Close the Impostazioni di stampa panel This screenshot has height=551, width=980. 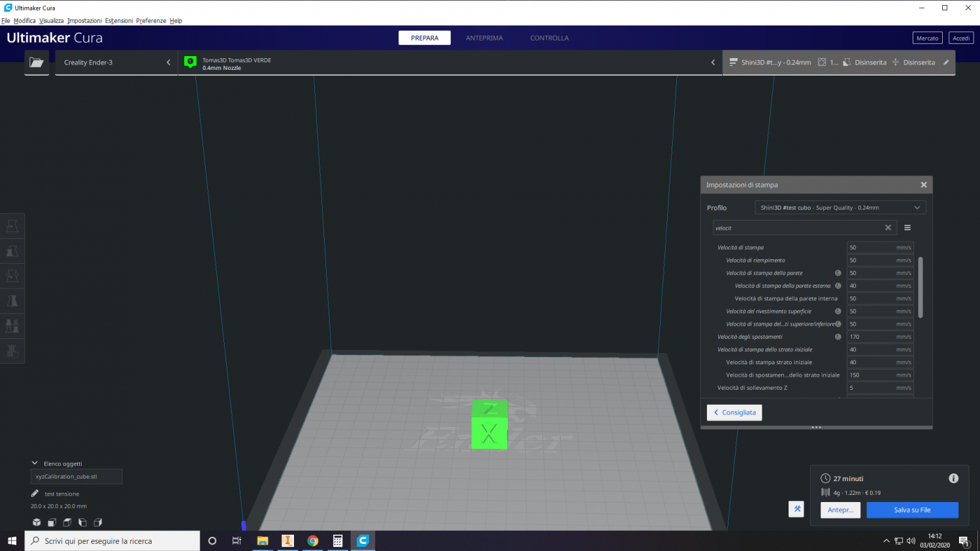[924, 185]
